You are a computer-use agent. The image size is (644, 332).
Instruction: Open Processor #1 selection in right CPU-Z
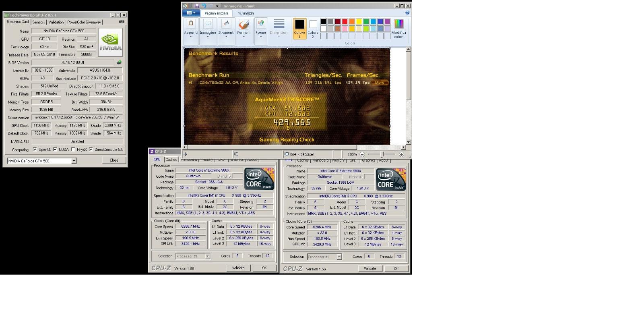pos(324,257)
